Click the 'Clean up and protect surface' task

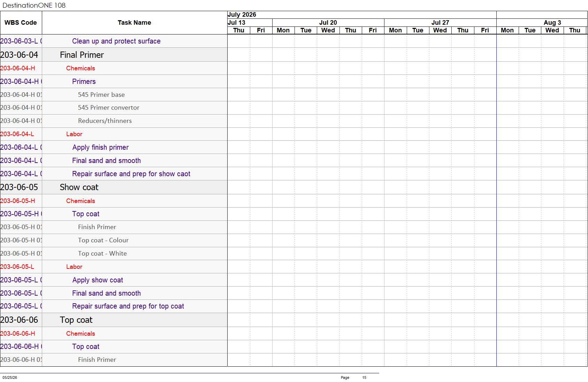pos(116,41)
